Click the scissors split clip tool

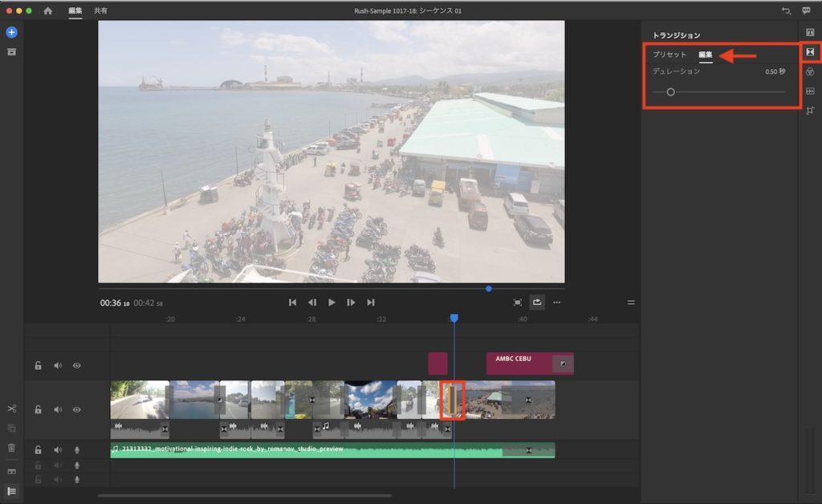click(x=12, y=409)
